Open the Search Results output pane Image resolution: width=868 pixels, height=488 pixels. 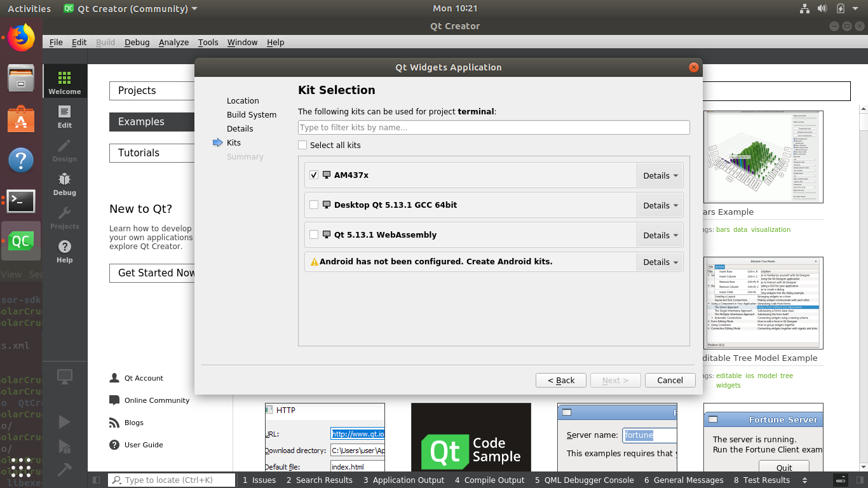click(x=319, y=480)
